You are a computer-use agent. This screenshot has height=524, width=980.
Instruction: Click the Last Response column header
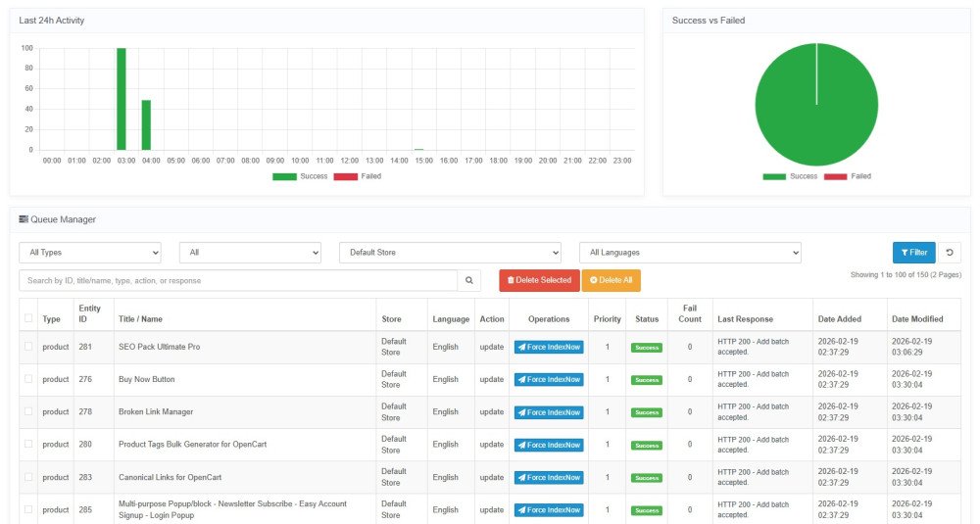745,318
